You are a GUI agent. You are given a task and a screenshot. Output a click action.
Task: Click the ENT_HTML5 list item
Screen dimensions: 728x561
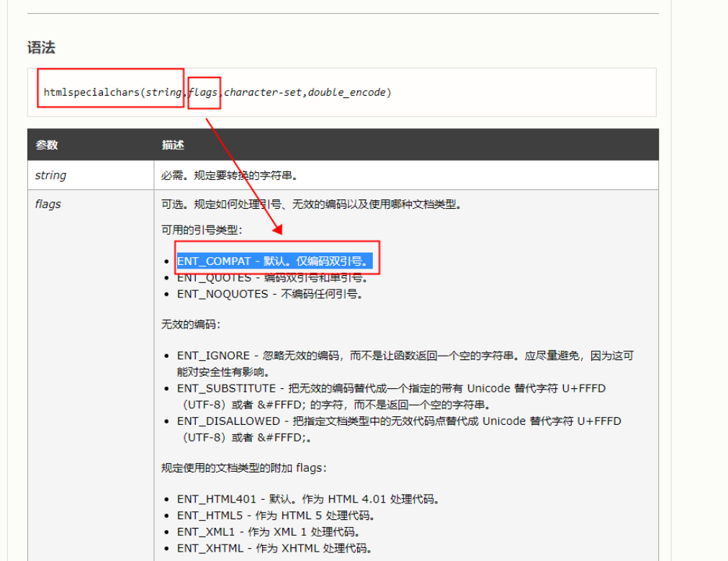tap(276, 516)
